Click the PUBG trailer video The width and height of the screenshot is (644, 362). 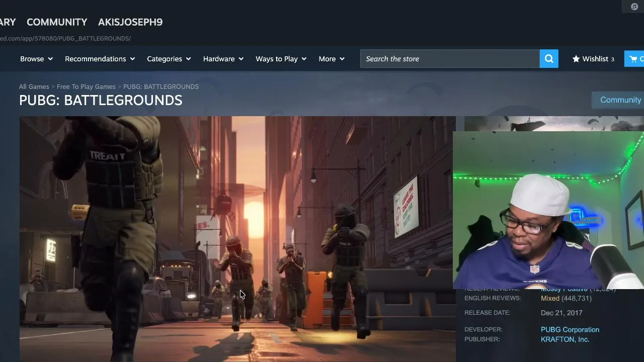pos(237,239)
